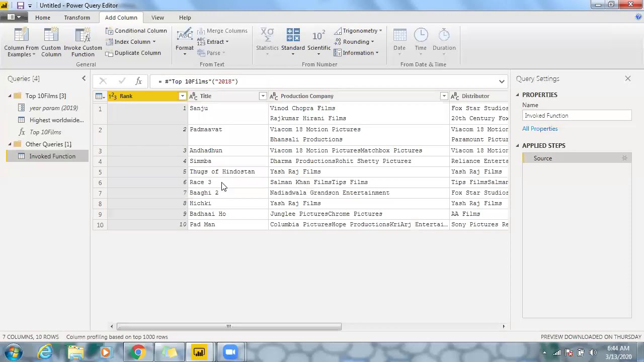Viewport: 644px width, 362px height.
Task: Expand the formula bar
Action: pyautogui.click(x=502, y=81)
